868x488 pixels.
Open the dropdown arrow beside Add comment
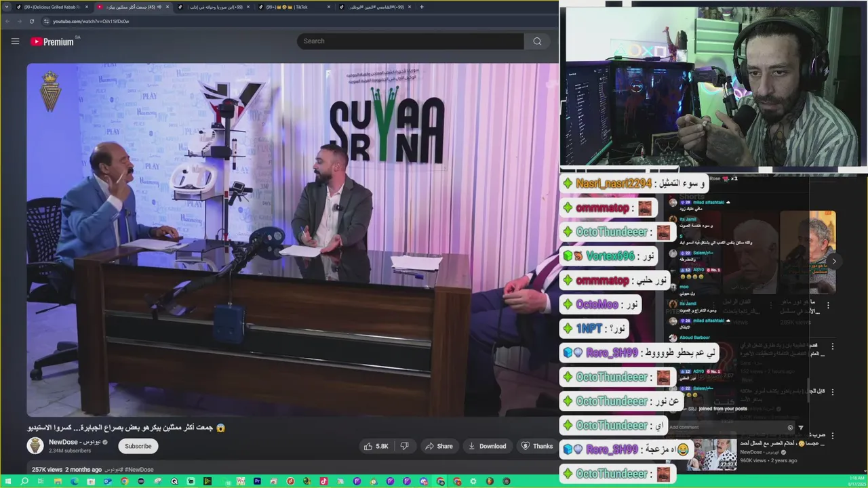pyautogui.click(x=801, y=428)
